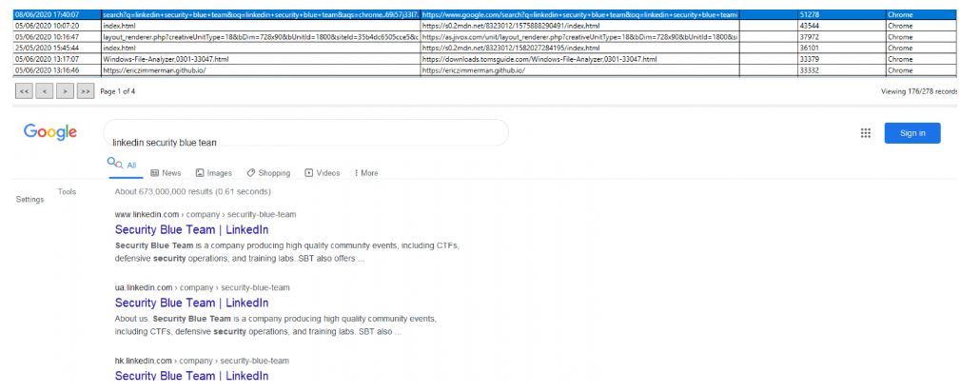Click the www.google.com search URL cell
The height and width of the screenshot is (392, 980).
pyautogui.click(x=580, y=14)
